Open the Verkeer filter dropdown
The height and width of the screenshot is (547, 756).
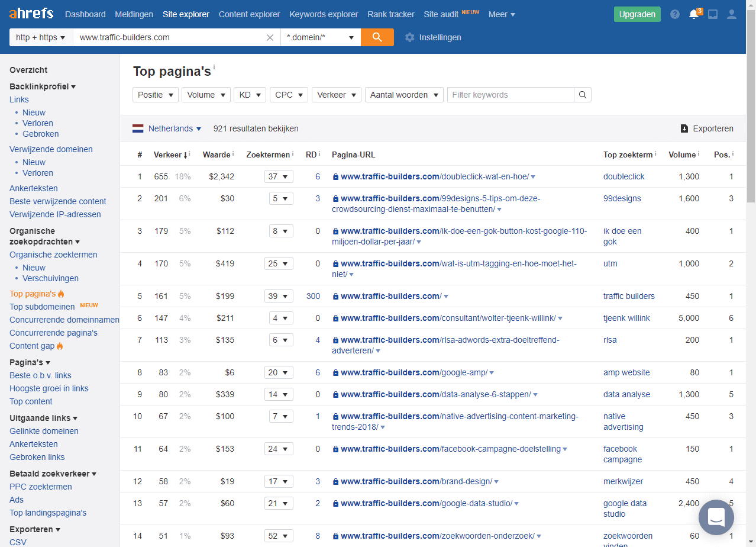[337, 95]
